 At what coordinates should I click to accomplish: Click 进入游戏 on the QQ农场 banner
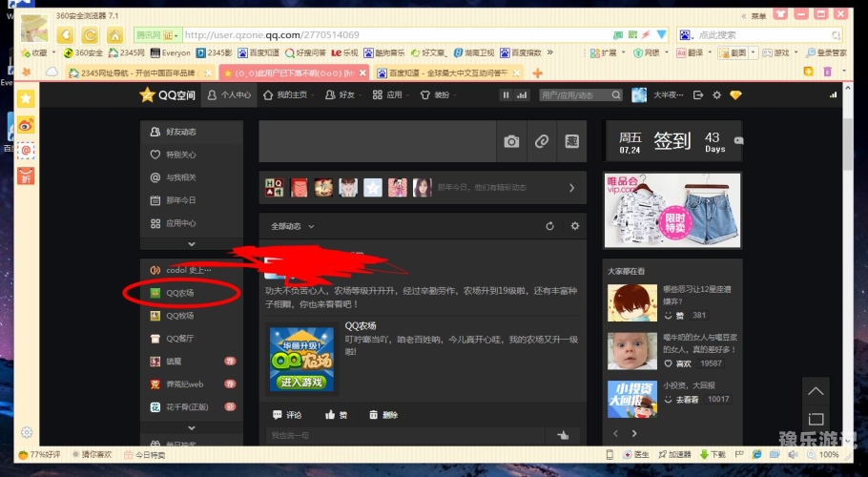[x=301, y=382]
